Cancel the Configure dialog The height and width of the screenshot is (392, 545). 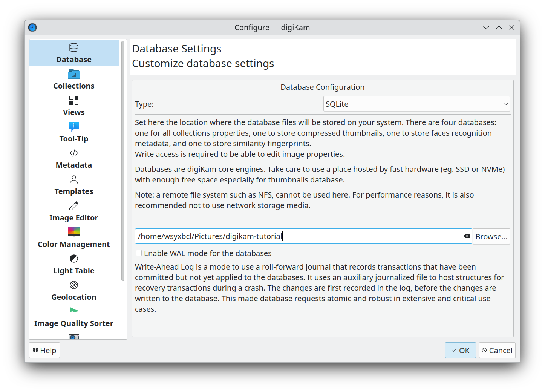[497, 351]
